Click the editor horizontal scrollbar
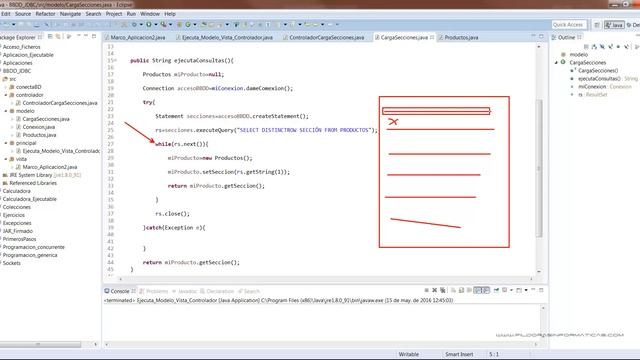This screenshot has height=360, width=640. pyautogui.click(x=325, y=279)
